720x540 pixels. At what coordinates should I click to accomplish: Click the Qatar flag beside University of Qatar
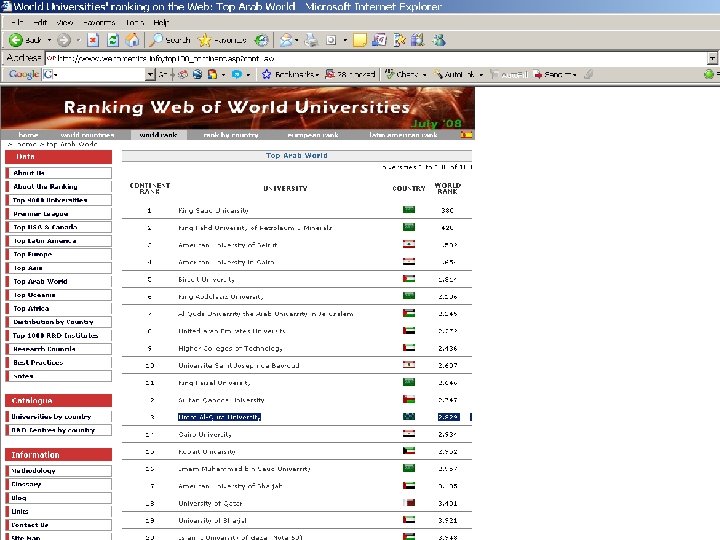[x=409, y=503]
